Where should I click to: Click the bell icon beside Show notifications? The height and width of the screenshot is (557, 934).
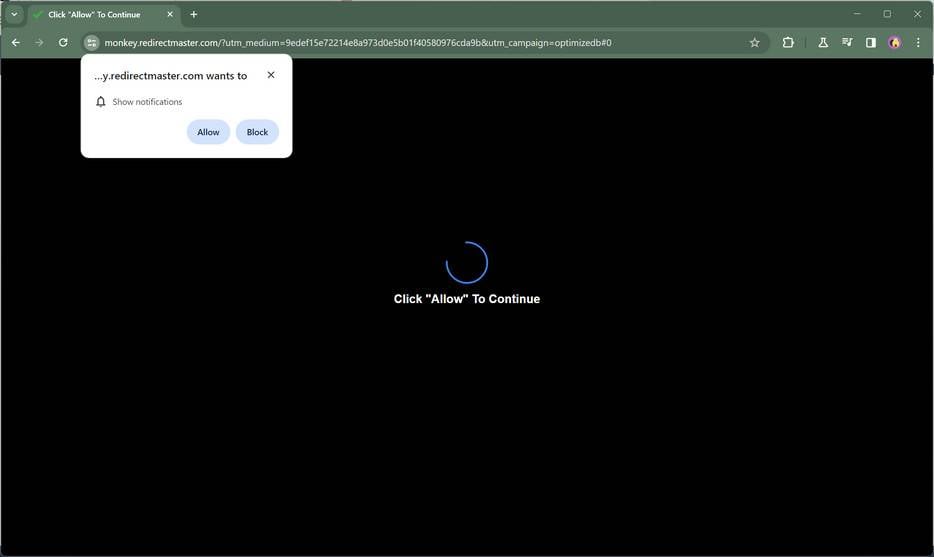coord(101,102)
